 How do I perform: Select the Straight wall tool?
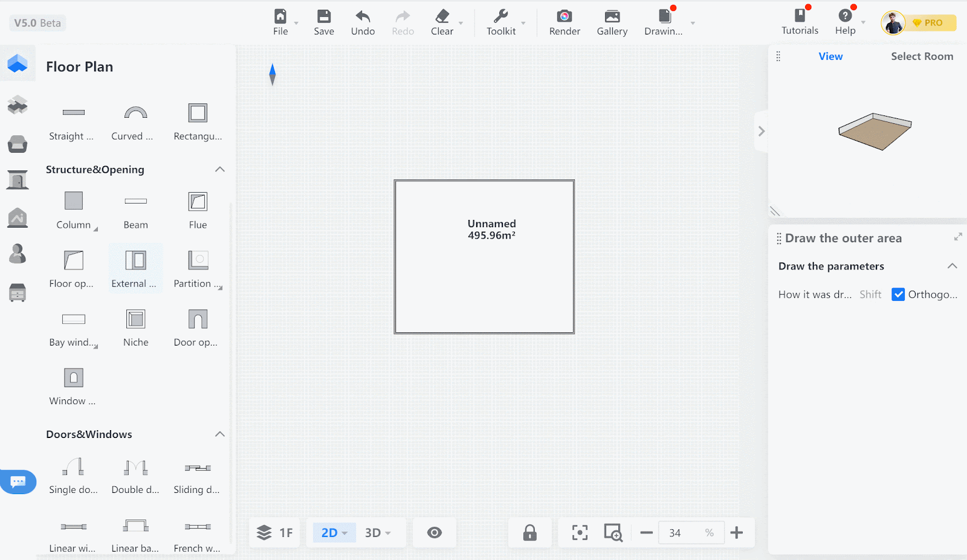pyautogui.click(x=73, y=113)
